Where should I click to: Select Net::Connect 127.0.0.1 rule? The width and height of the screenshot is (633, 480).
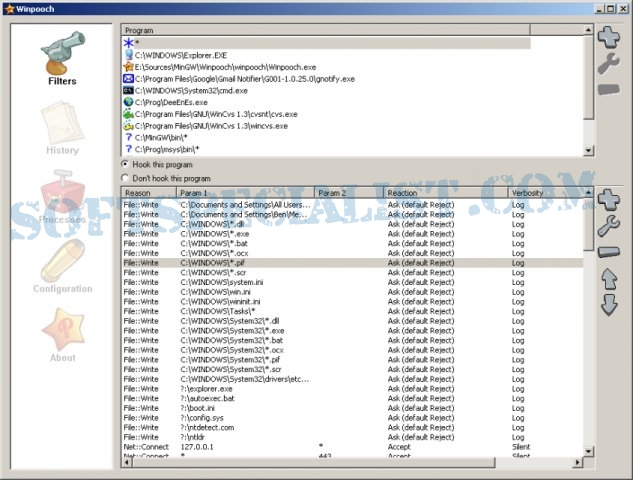pyautogui.click(x=352, y=447)
